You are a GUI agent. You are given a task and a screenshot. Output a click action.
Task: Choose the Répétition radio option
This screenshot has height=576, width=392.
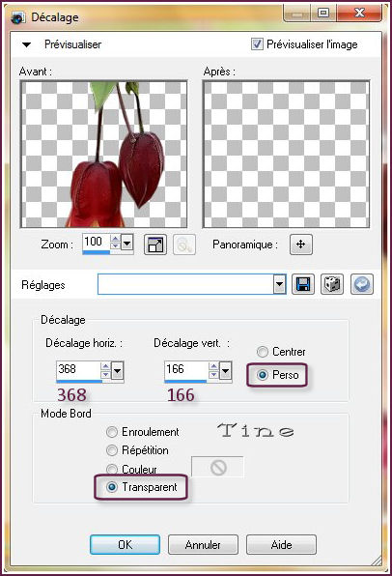pos(112,450)
